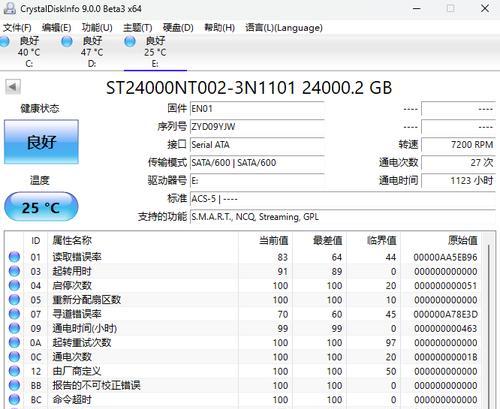Select the 通电时间(小时) attribute name
This screenshot has width=500, height=409.
85,328
